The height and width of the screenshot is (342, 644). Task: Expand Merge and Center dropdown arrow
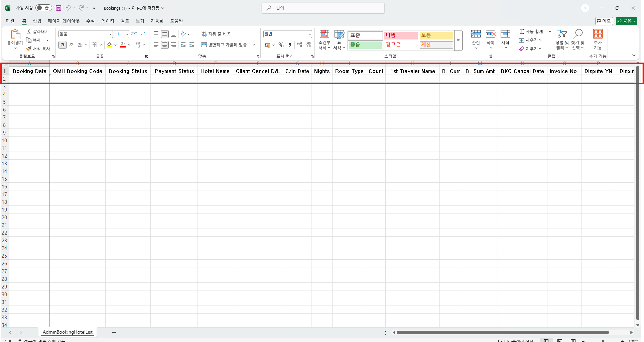254,45
